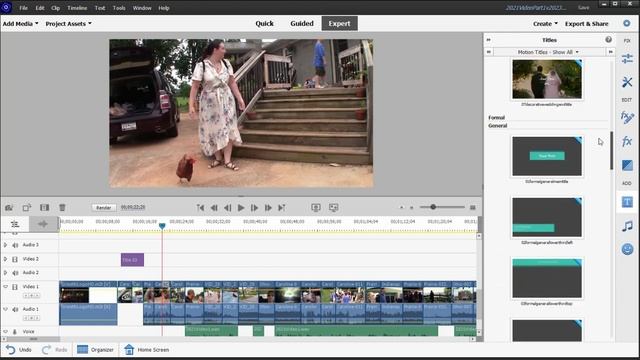The image size is (640, 360).
Task: Click the camera freeze frame icon
Action: 9,208
